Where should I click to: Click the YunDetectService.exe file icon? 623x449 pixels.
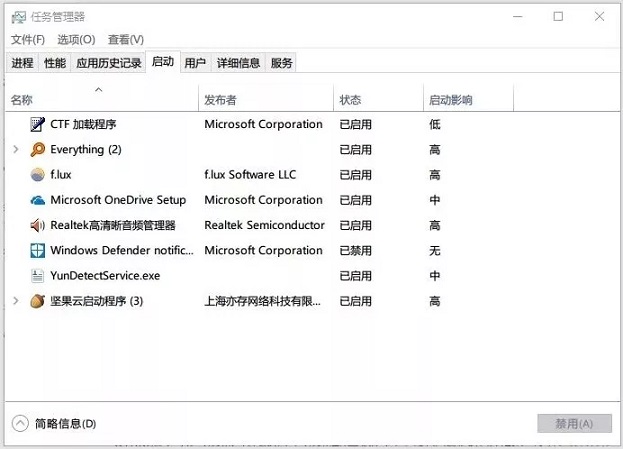(38, 275)
